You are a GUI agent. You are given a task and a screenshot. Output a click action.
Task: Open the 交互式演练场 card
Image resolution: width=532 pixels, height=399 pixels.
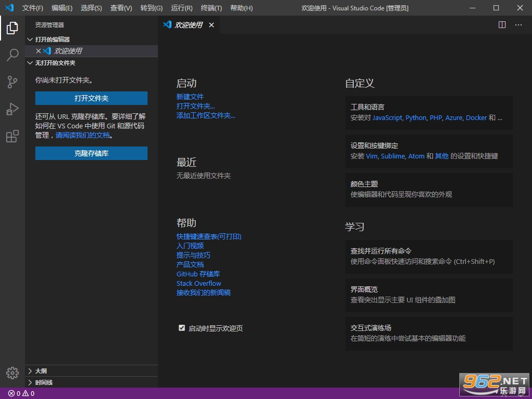[429, 334]
